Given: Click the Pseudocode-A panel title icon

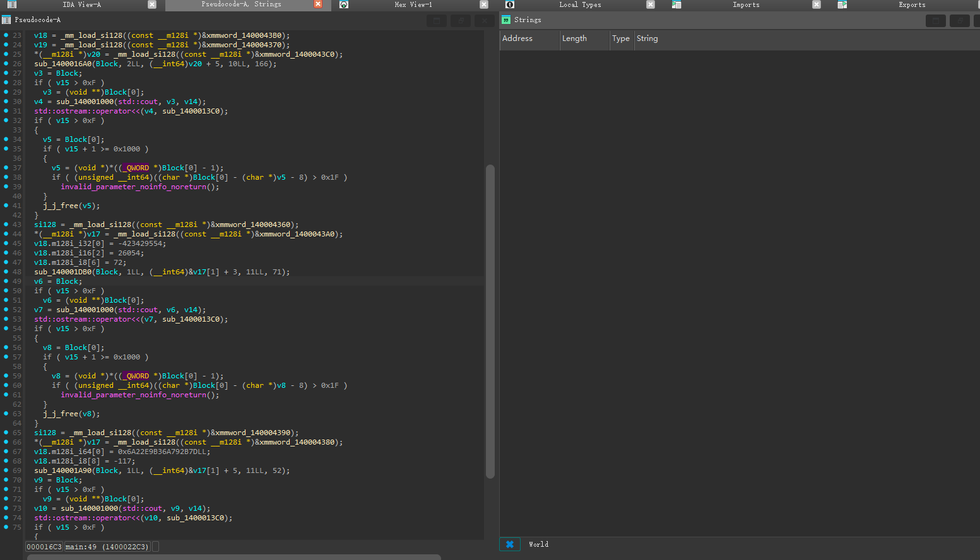Looking at the screenshot, I should coord(6,20).
